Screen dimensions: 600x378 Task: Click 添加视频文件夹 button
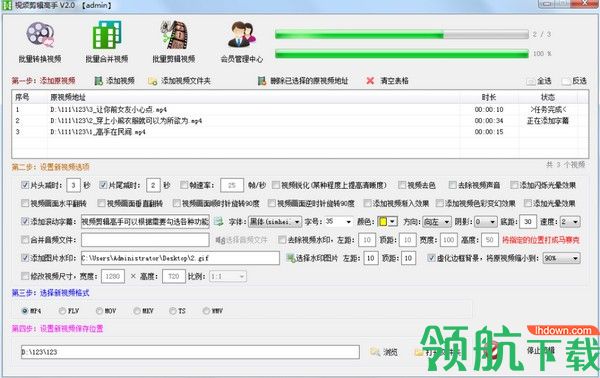[179, 81]
